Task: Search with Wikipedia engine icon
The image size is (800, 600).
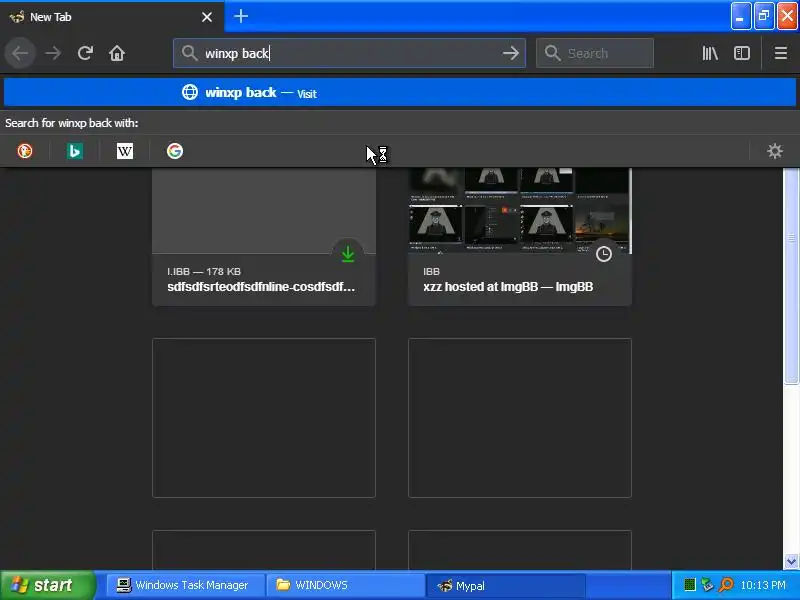Action: [124, 151]
